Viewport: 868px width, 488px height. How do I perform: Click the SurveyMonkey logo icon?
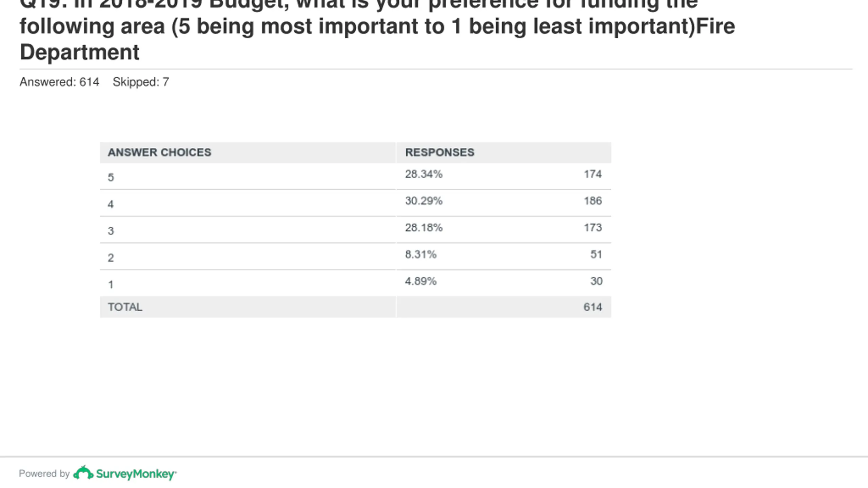pyautogui.click(x=83, y=473)
